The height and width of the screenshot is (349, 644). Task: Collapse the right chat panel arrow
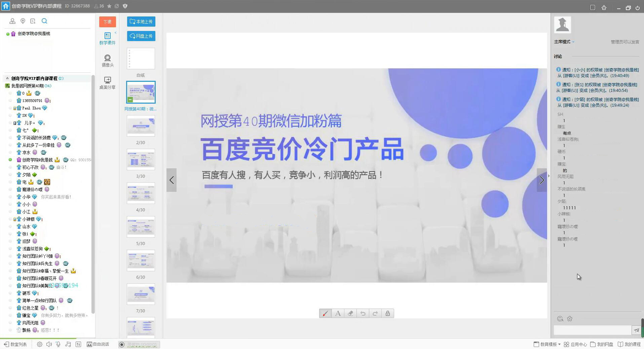coord(549,176)
